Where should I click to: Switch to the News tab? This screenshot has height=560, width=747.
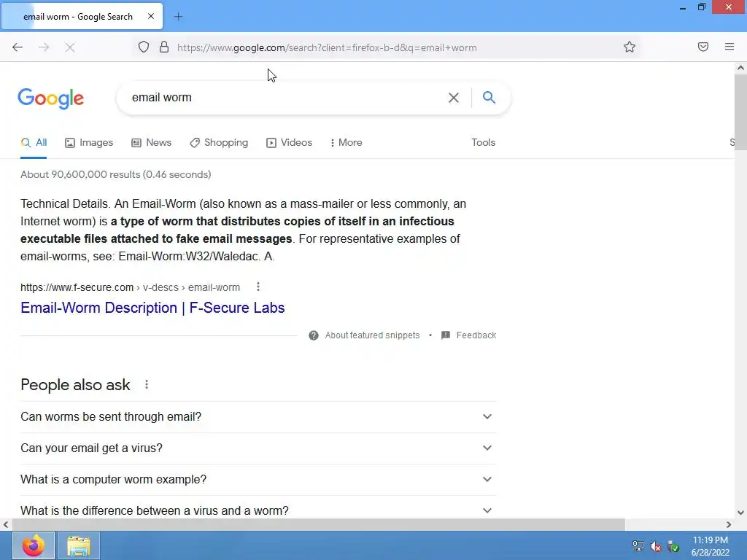pos(152,142)
